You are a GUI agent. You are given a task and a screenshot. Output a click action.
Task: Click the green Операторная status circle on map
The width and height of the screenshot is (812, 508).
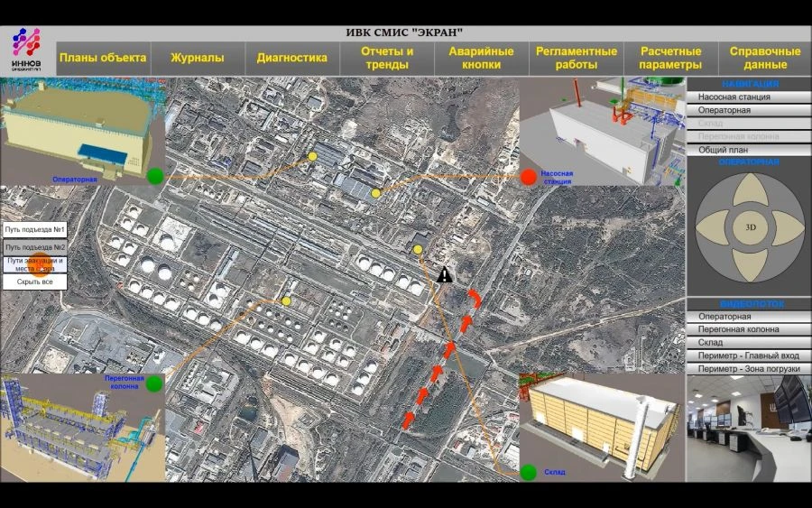point(155,176)
